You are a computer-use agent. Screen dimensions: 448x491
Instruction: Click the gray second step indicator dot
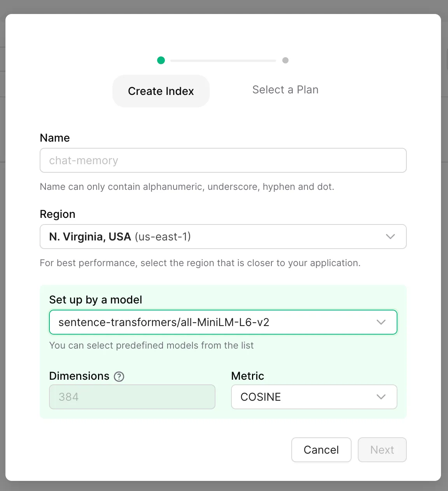[x=285, y=60]
